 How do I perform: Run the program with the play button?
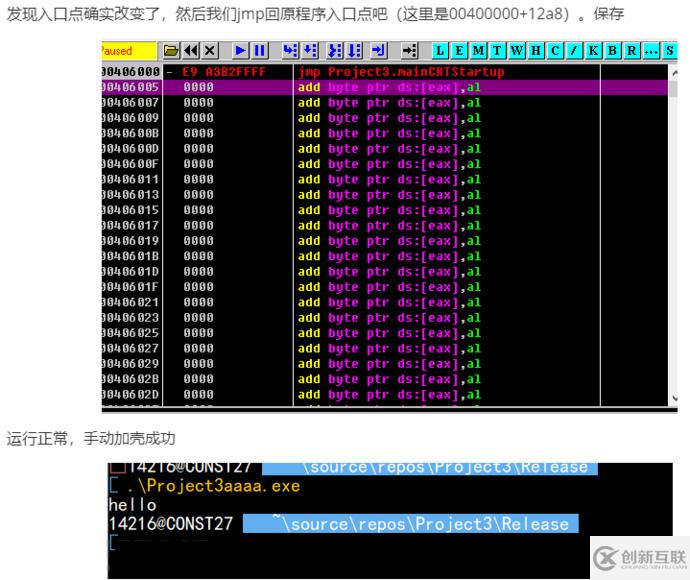[x=240, y=51]
